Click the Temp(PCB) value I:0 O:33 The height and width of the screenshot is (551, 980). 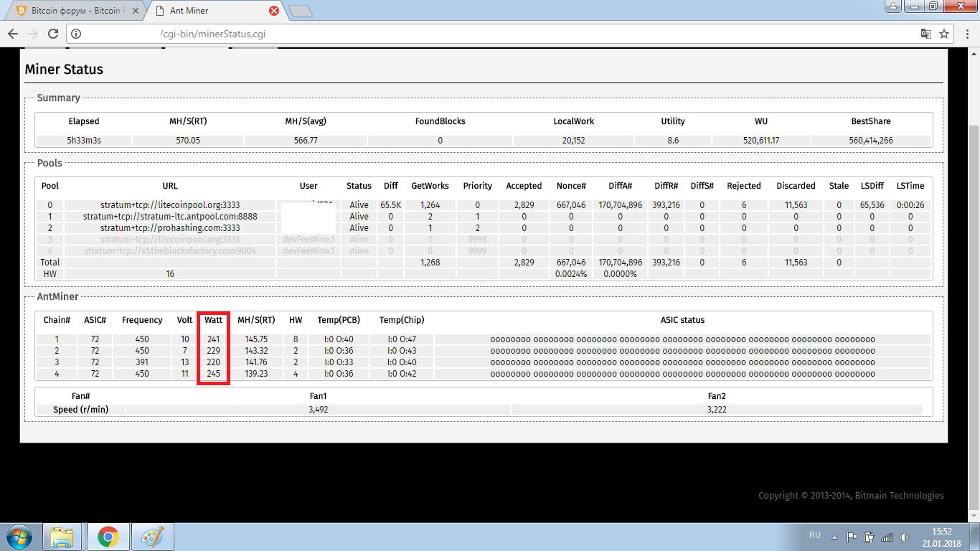pyautogui.click(x=339, y=362)
